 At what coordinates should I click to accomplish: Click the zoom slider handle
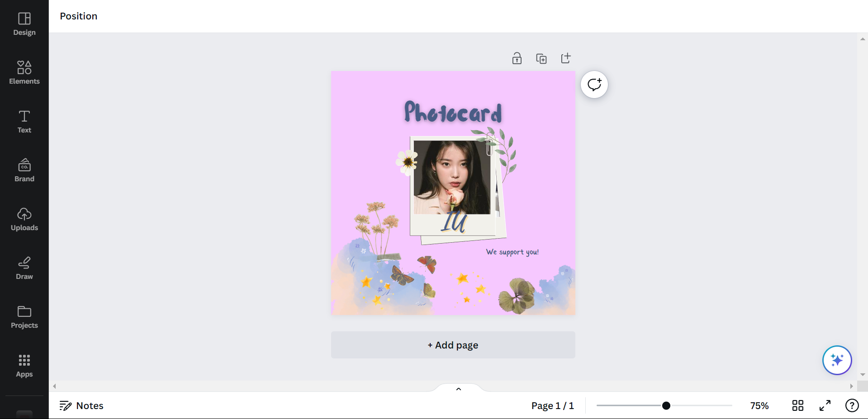coord(666,405)
